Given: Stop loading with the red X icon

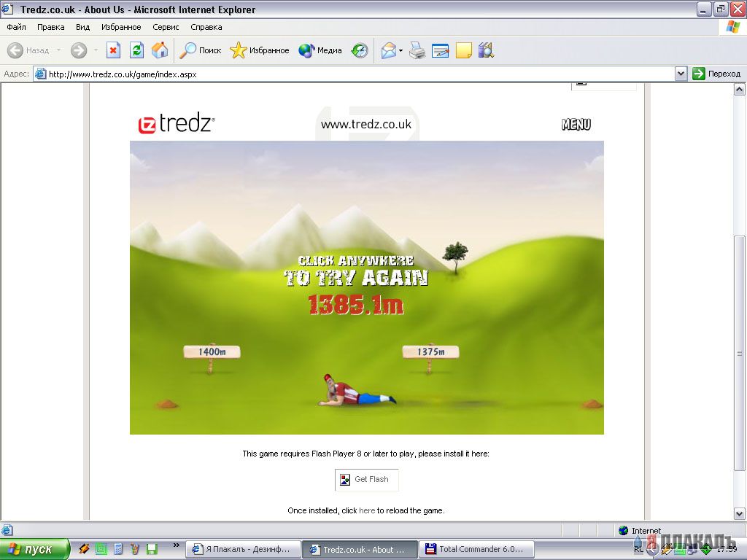Looking at the screenshot, I should [113, 50].
